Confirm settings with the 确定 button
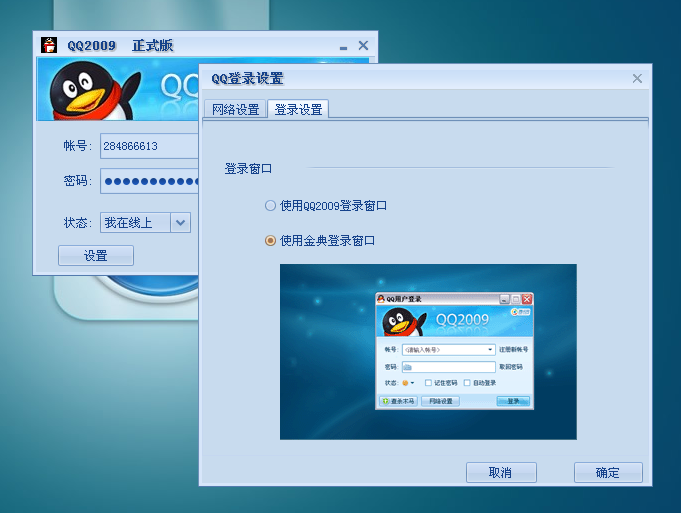The height and width of the screenshot is (513, 681). [608, 472]
